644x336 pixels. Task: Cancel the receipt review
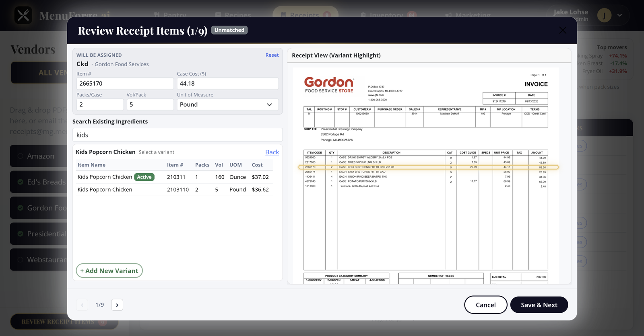486,305
